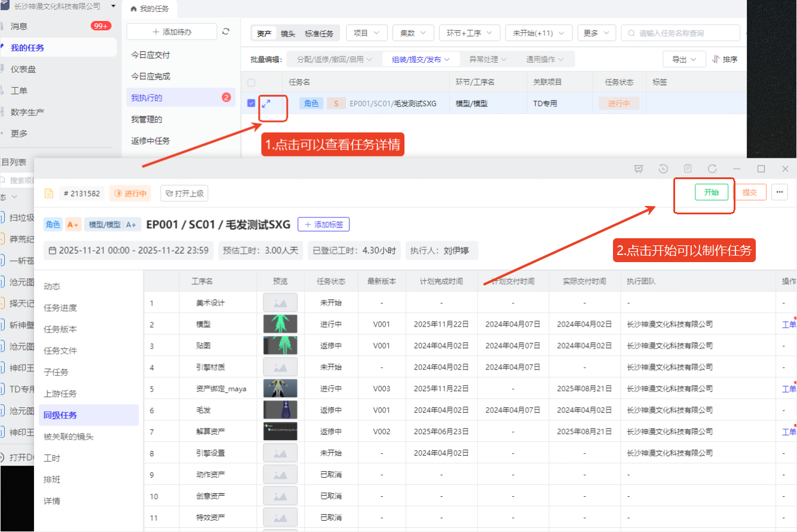Uncheck the 毛发测试SXG task row checkbox
The image size is (797, 532).
[251, 103]
